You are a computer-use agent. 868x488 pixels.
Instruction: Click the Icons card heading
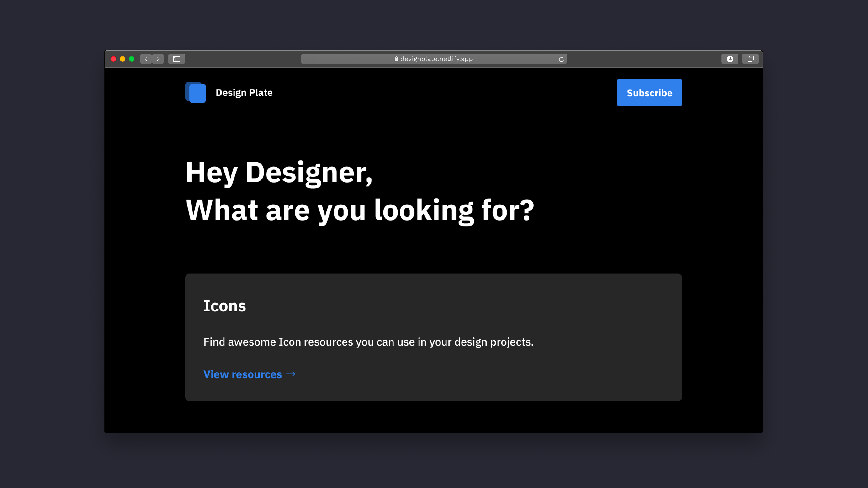point(225,306)
